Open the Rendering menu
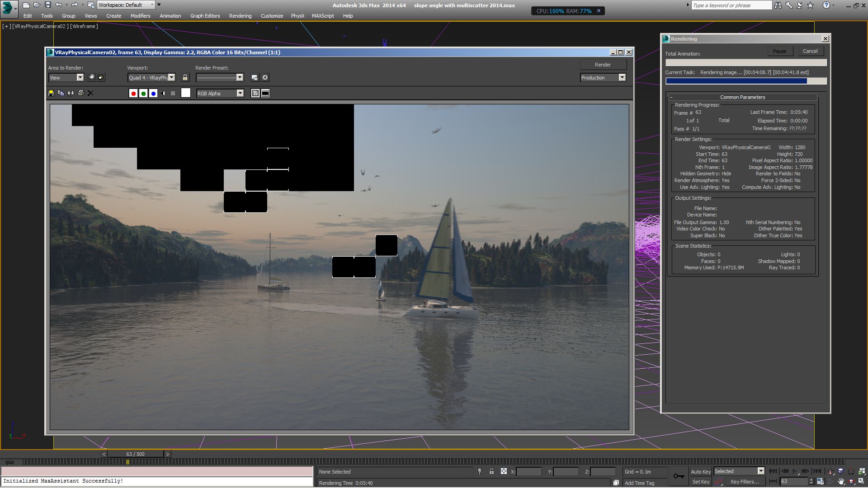Image resolution: width=868 pixels, height=488 pixels. click(240, 16)
